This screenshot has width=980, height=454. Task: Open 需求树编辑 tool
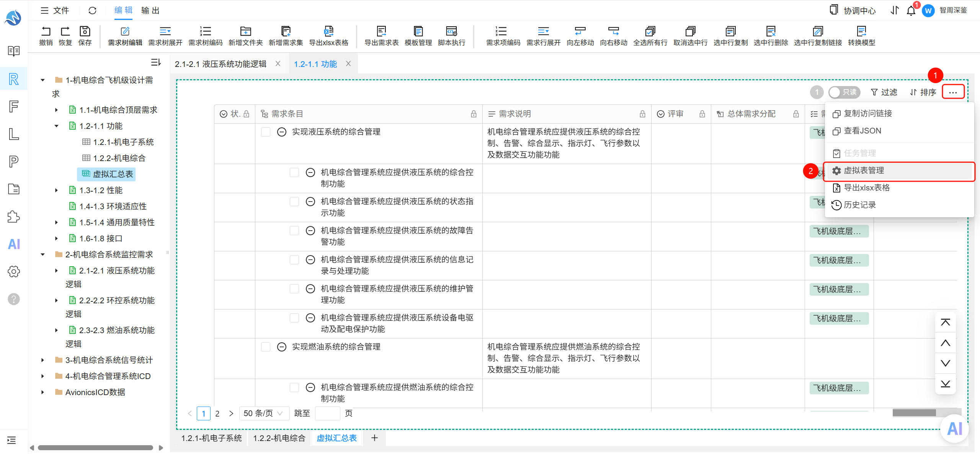pyautogui.click(x=125, y=36)
